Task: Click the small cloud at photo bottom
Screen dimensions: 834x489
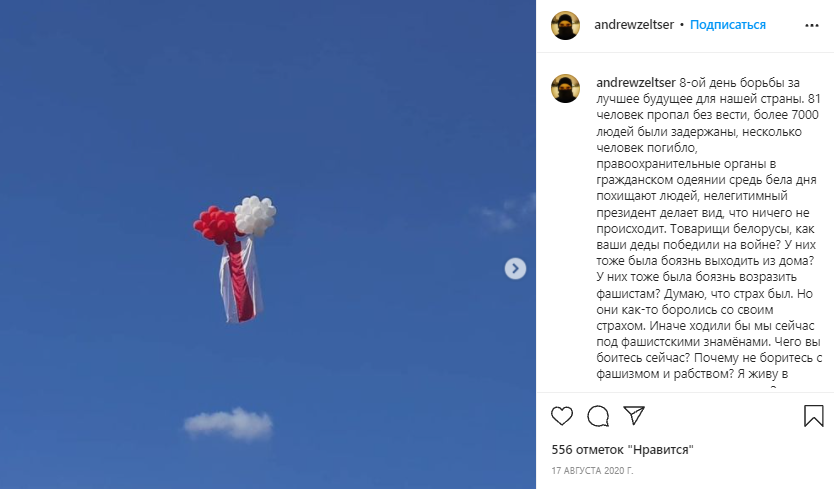Action: (x=228, y=424)
